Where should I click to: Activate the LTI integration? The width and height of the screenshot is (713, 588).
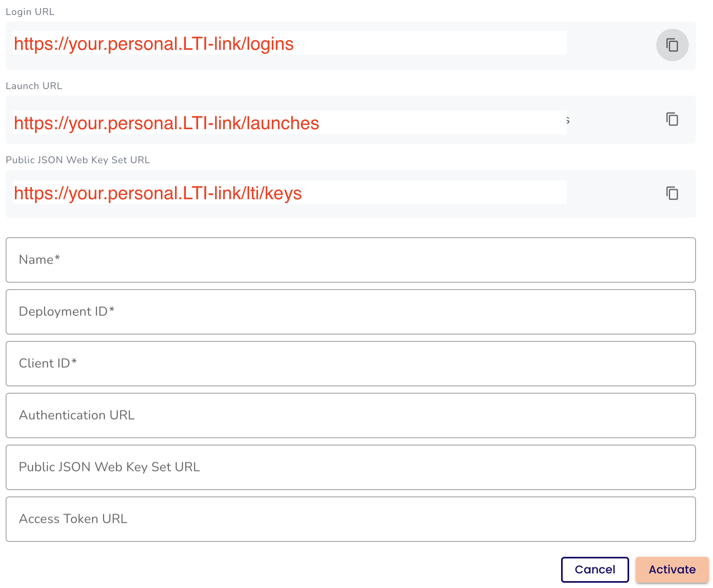pos(672,569)
